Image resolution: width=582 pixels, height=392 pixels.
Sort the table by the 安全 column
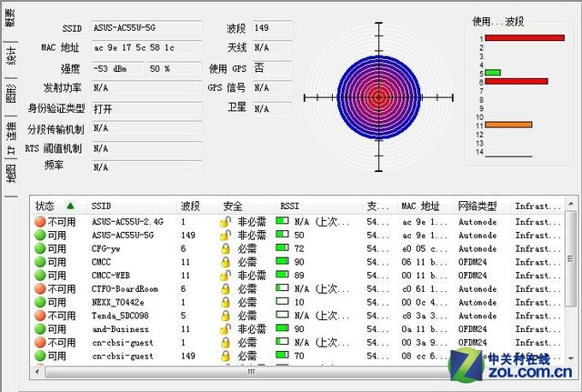point(247,206)
